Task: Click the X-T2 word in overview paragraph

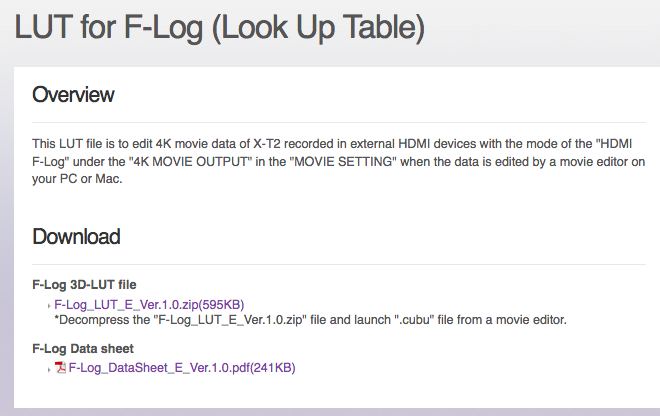Action: coord(266,144)
